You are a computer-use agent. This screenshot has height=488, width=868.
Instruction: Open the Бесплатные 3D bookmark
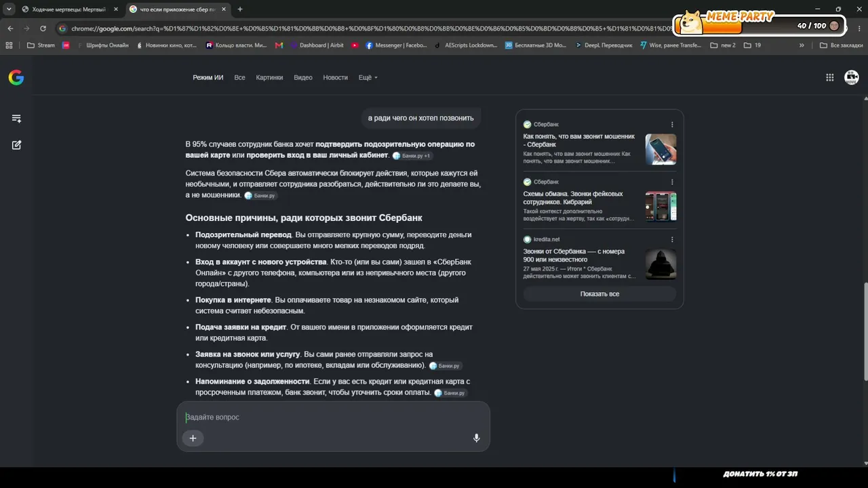[536, 45]
